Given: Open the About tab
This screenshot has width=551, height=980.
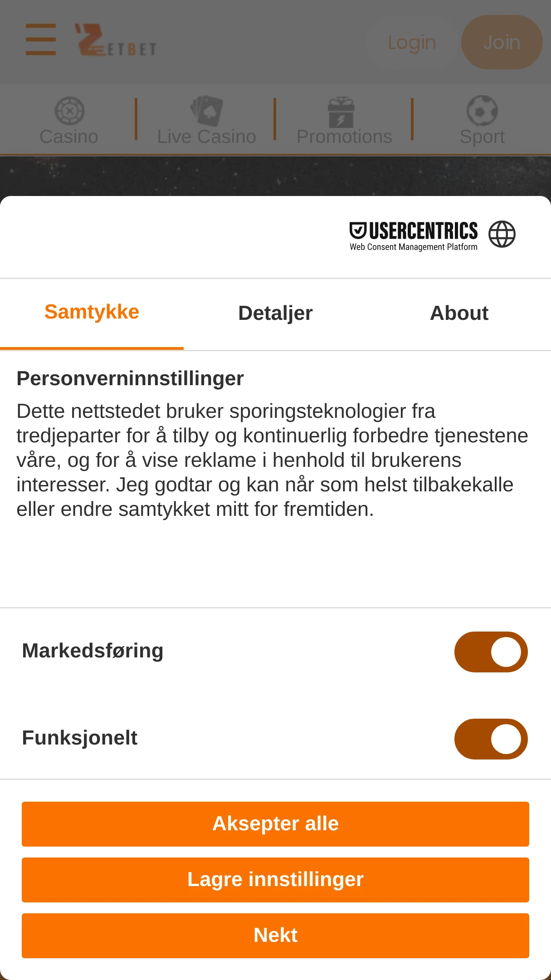Looking at the screenshot, I should (459, 314).
